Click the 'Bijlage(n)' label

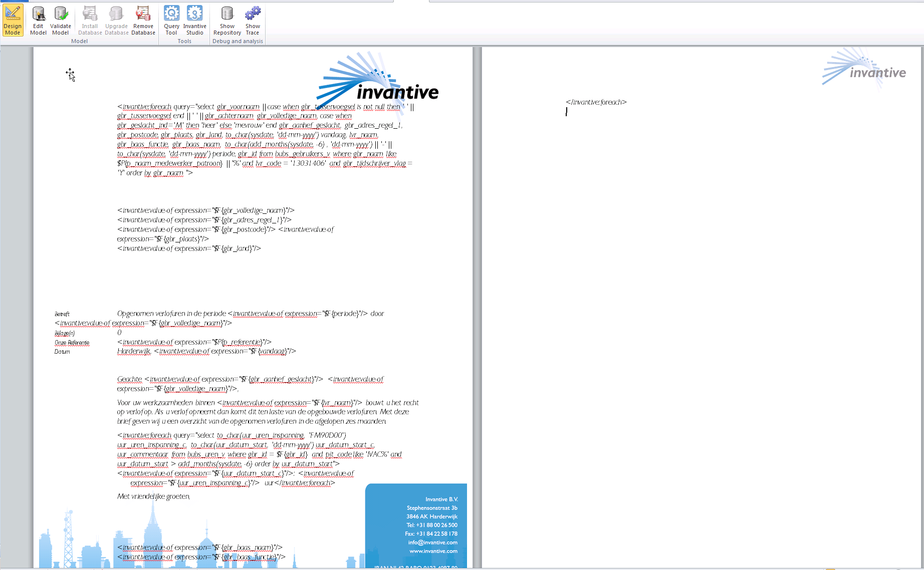[x=65, y=333]
